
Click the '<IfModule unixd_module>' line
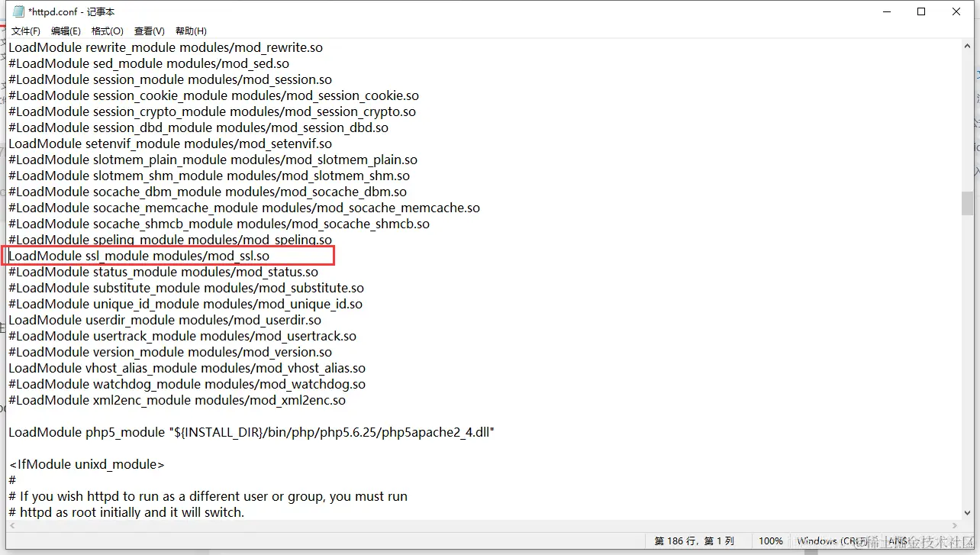tap(86, 464)
